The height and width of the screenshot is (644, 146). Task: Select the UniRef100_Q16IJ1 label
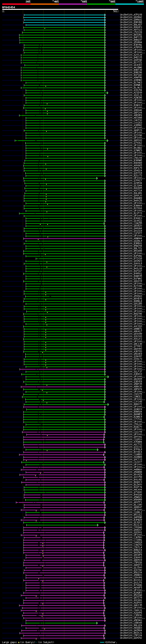click(131, 95)
